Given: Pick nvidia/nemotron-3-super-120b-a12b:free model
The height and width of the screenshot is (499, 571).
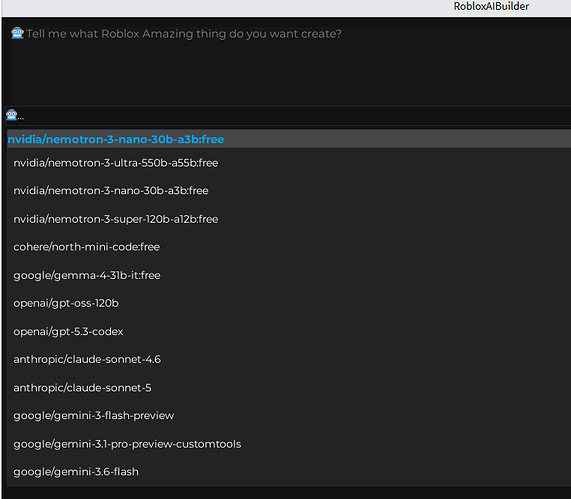Looking at the screenshot, I should [289, 219].
